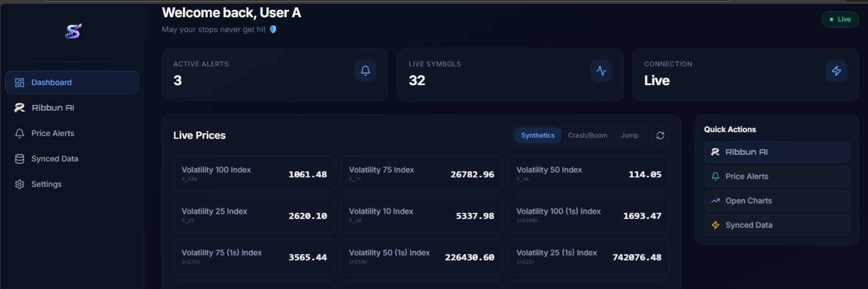868x289 pixels.
Task: Click the price 1693.47
Action: (642, 216)
